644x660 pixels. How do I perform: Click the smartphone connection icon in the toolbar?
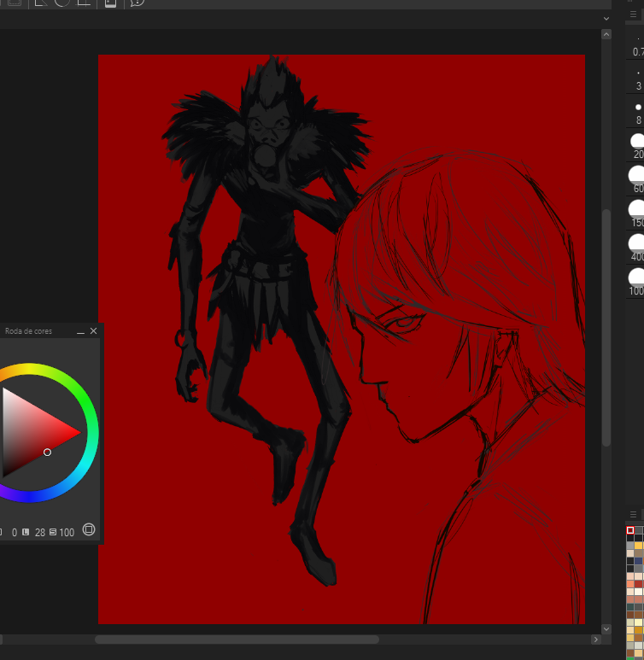[x=110, y=3]
